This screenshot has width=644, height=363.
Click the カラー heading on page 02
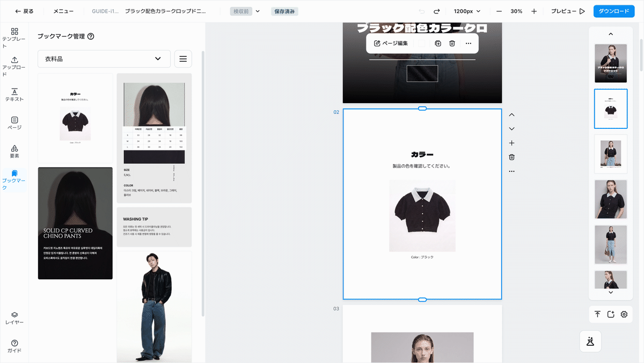tap(422, 155)
